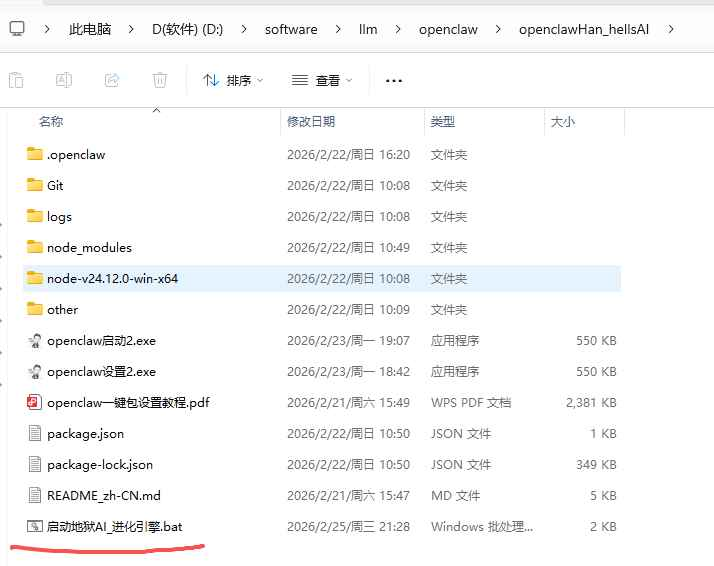Click the 2,381 KB size cell
The image size is (714, 566).
pyautogui.click(x=591, y=403)
